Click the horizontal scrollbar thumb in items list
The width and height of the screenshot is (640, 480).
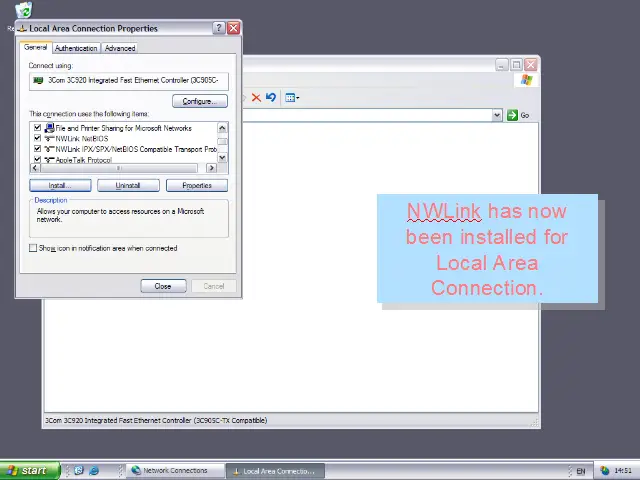point(119,168)
